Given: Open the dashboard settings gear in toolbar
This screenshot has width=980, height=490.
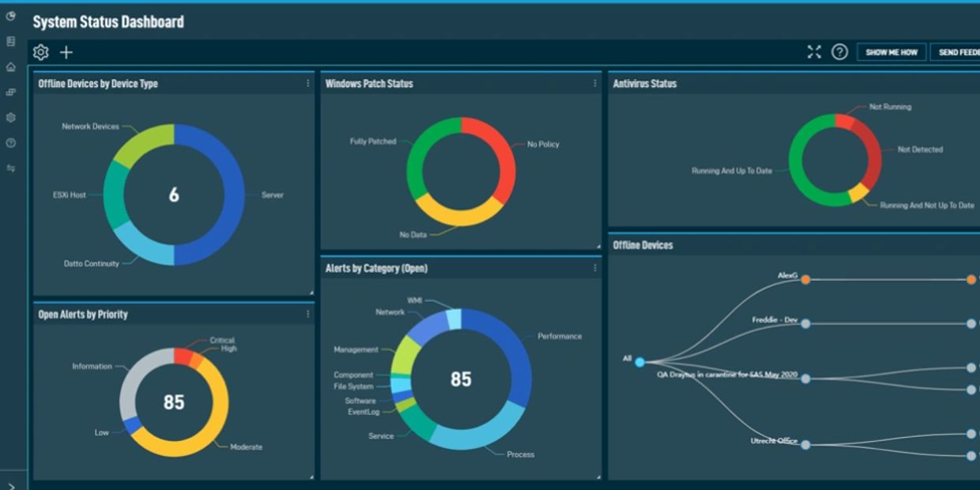Looking at the screenshot, I should tap(41, 52).
